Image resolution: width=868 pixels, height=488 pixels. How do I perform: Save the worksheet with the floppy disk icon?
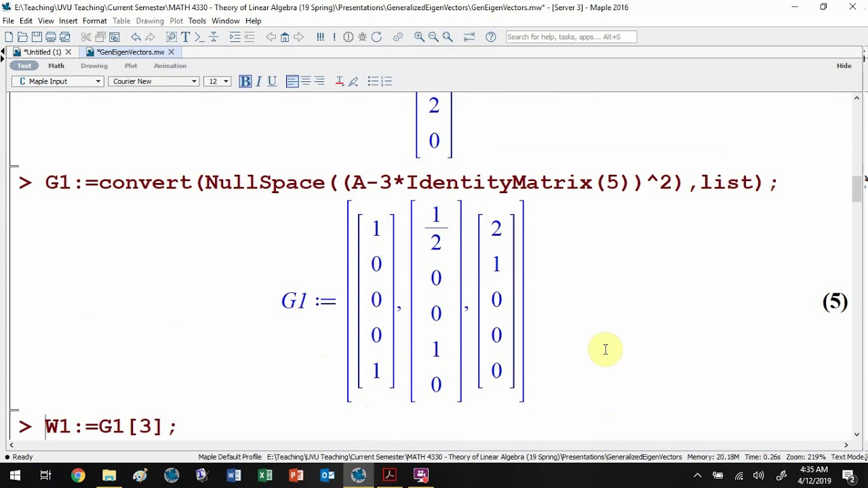(x=37, y=37)
